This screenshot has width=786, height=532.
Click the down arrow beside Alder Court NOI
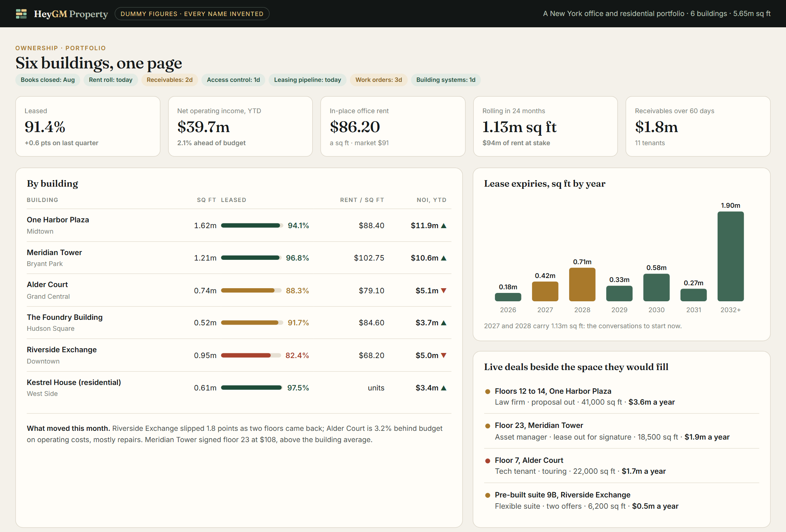444,290
